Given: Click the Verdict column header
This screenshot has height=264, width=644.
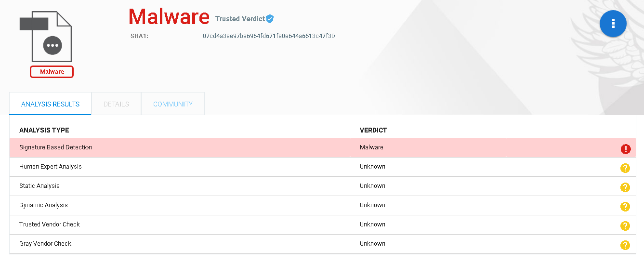Looking at the screenshot, I should pyautogui.click(x=373, y=131).
